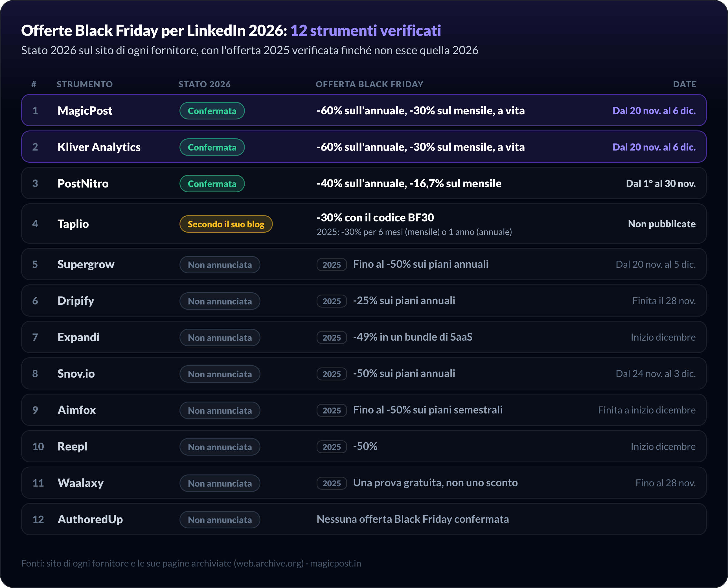Click the STRUMENTO column header
The image size is (728, 588).
[85, 84]
